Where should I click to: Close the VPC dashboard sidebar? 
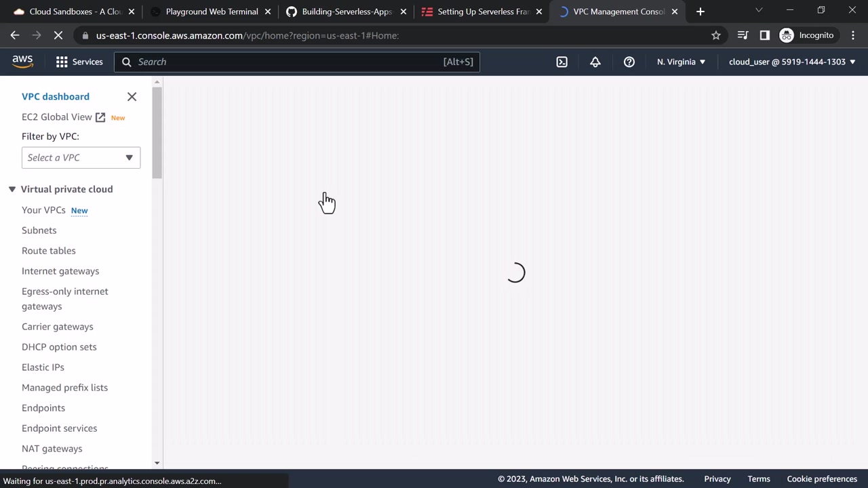[x=132, y=97]
